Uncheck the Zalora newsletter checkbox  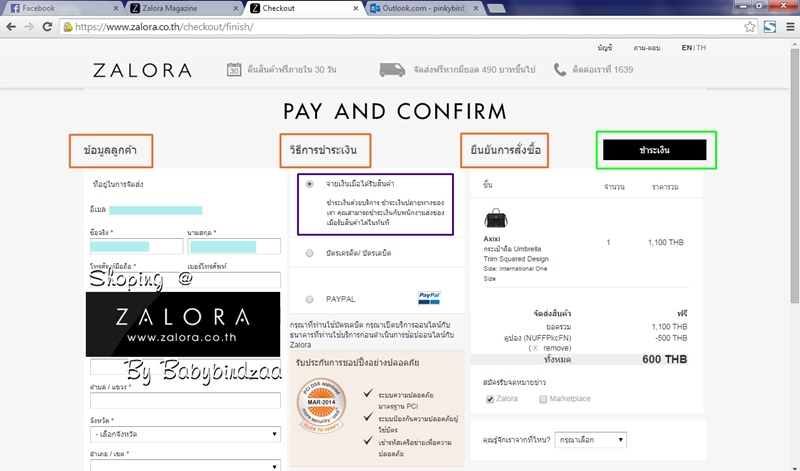(490, 399)
